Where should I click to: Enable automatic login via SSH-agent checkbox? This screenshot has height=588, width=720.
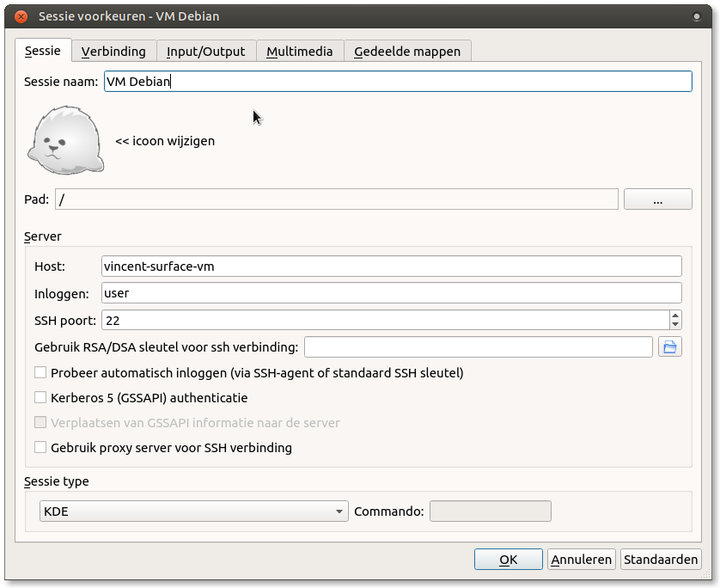tap(40, 373)
